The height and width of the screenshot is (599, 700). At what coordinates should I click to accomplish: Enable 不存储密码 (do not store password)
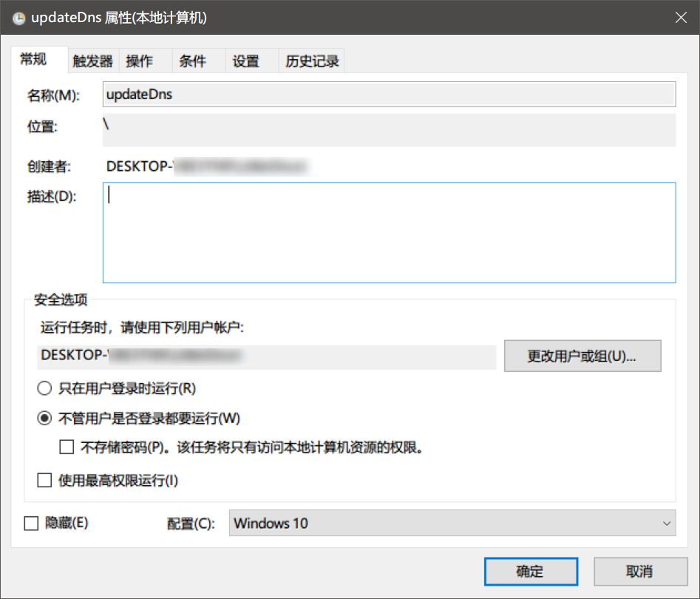pos(67,447)
